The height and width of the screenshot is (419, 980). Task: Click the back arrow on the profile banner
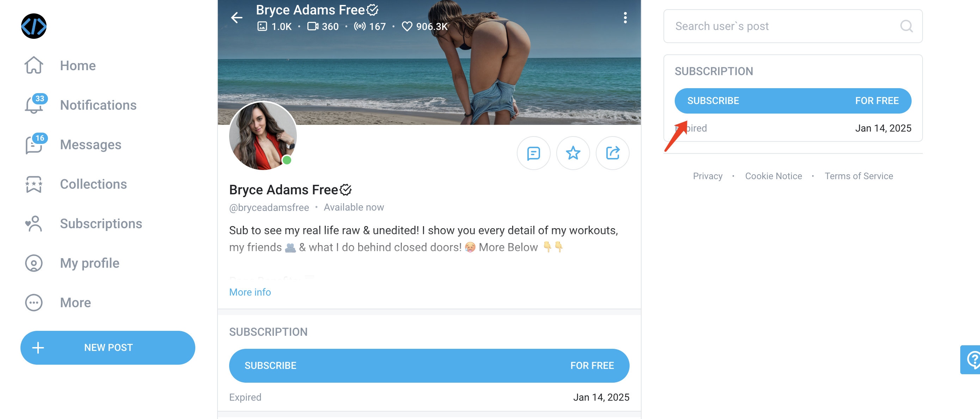click(x=236, y=18)
